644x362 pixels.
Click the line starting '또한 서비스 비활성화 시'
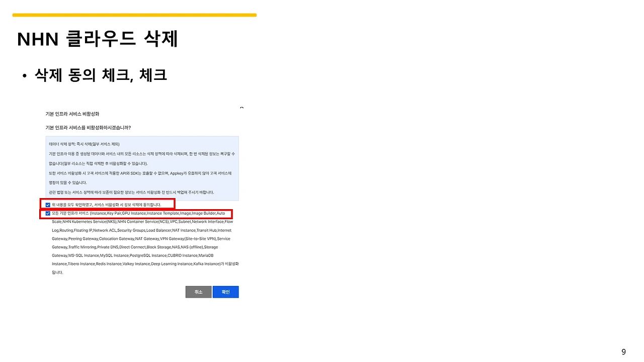[x=140, y=173]
